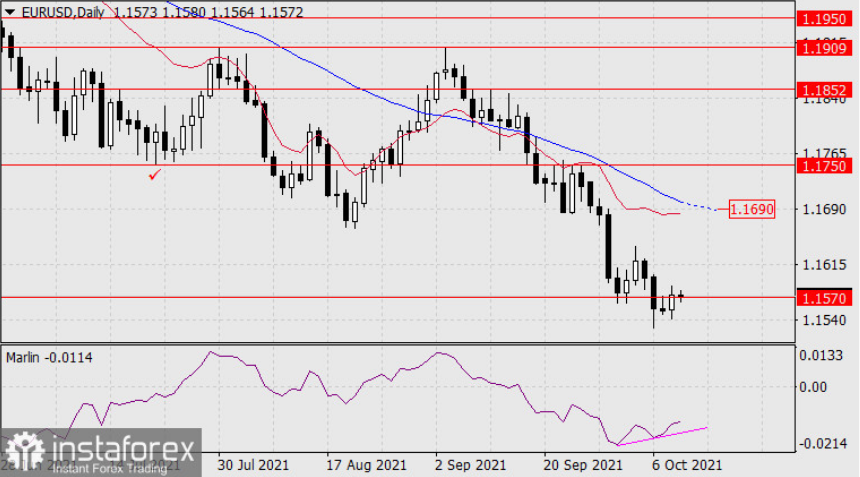Click the 6 Oct 2021 date marker

click(x=687, y=465)
